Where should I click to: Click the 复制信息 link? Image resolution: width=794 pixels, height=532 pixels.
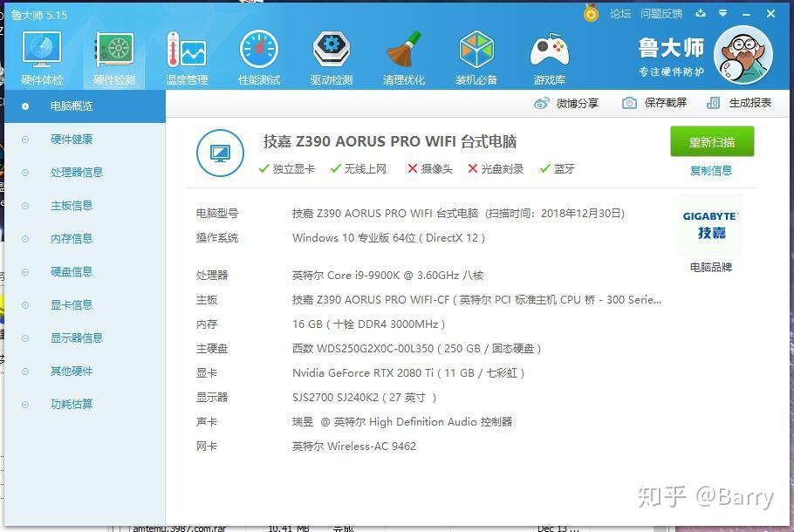click(711, 171)
